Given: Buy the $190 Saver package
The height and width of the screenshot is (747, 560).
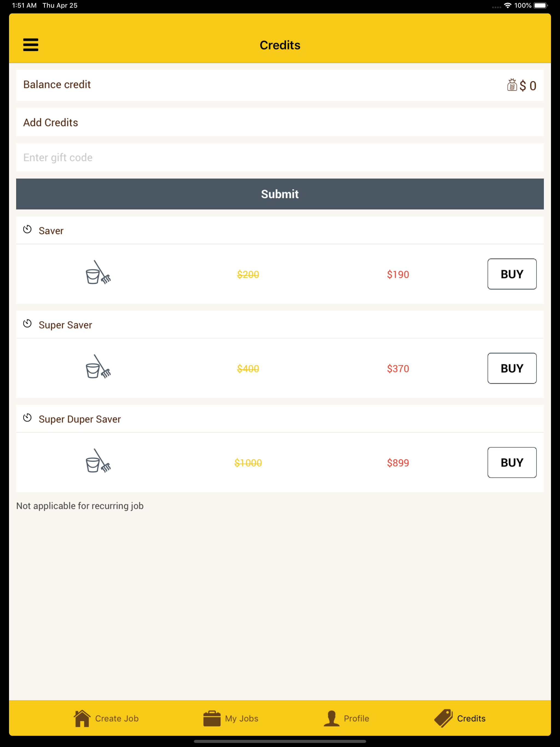Looking at the screenshot, I should click(x=512, y=274).
